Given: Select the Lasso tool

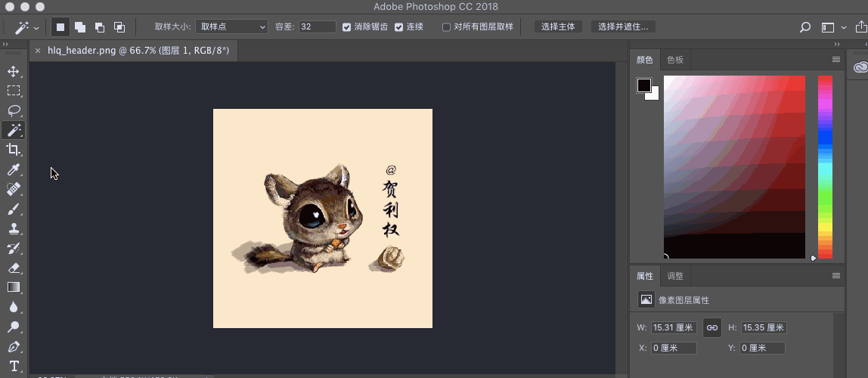Looking at the screenshot, I should (x=14, y=110).
